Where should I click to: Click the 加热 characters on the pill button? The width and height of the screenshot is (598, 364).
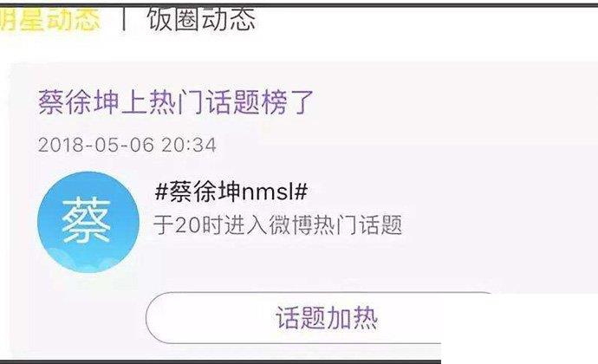pyautogui.click(x=353, y=318)
